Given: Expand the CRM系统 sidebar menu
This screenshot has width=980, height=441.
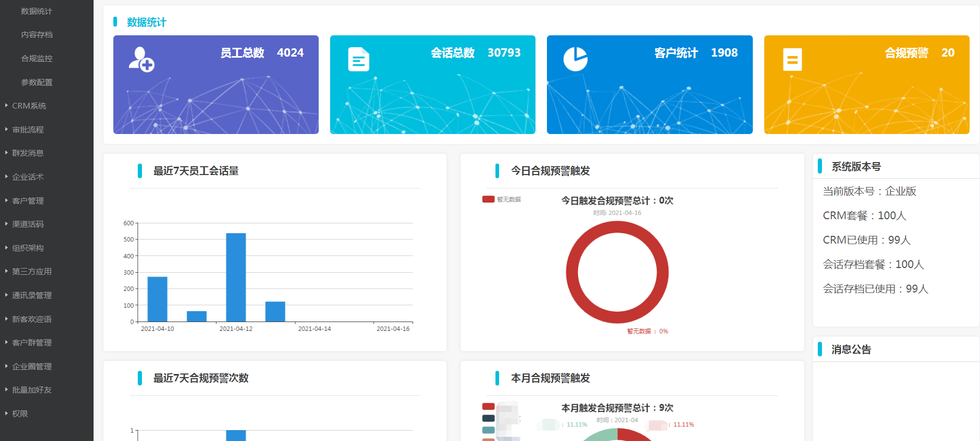Looking at the screenshot, I should (x=29, y=106).
